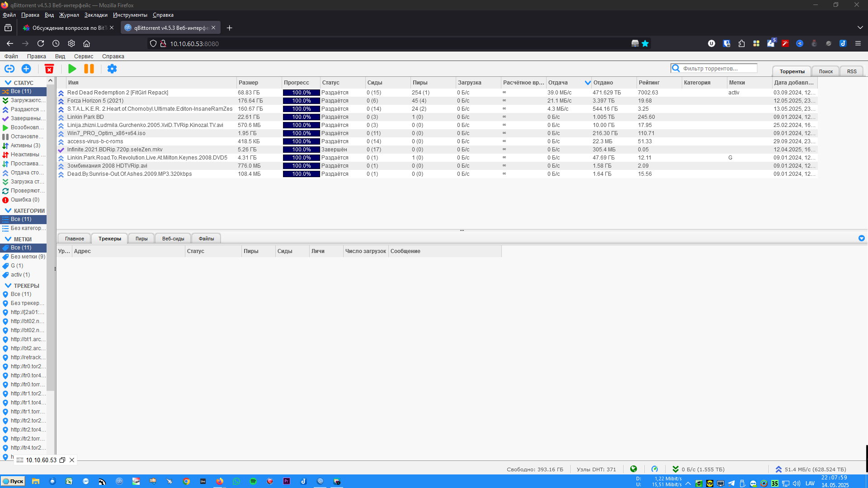Click the download speed indicator in status bar
This screenshot has width=868, height=488.
click(698, 469)
